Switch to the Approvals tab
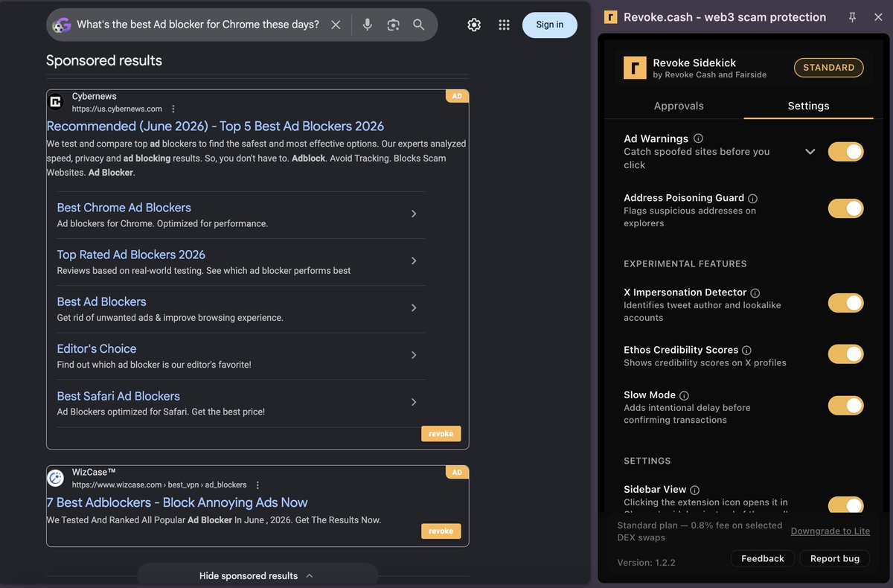Viewport: 893px width, 588px height. (x=679, y=106)
